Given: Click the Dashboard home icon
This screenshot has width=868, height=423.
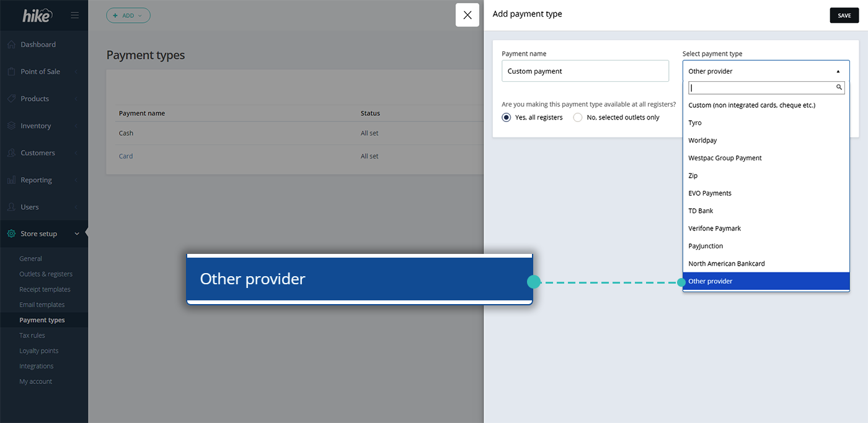Looking at the screenshot, I should point(11,45).
